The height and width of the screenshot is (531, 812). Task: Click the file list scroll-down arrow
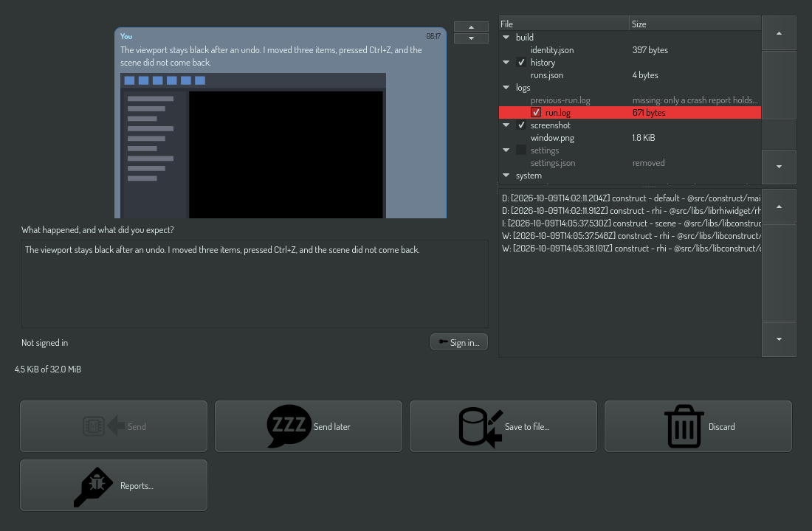779,167
